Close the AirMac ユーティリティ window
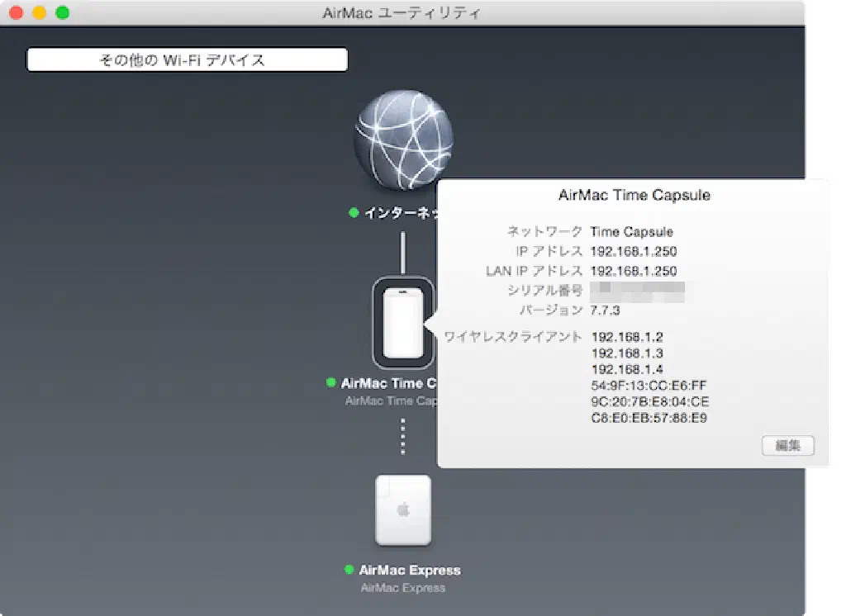Screen dimensions: 846x616 click(x=16, y=13)
